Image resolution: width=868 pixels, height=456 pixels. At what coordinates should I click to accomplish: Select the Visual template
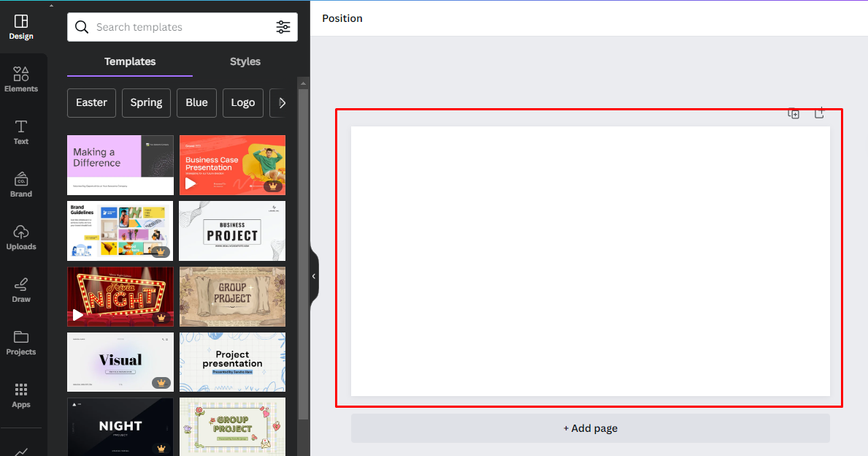[x=120, y=362]
